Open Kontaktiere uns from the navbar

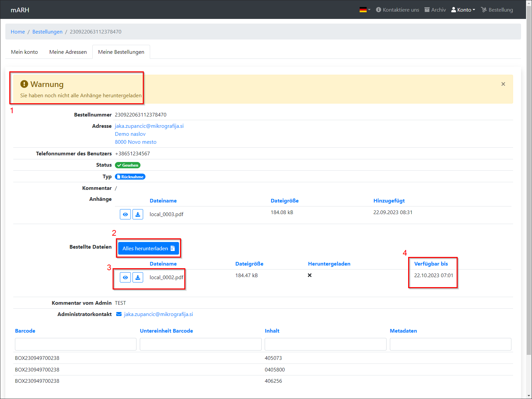coord(398,10)
